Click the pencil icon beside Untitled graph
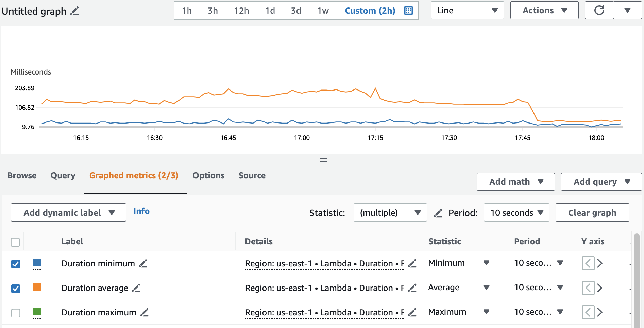The width and height of the screenshot is (644, 328). 74,11
